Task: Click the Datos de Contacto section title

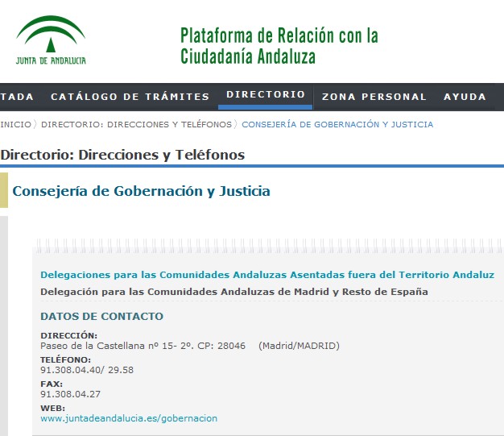Action: pos(101,317)
